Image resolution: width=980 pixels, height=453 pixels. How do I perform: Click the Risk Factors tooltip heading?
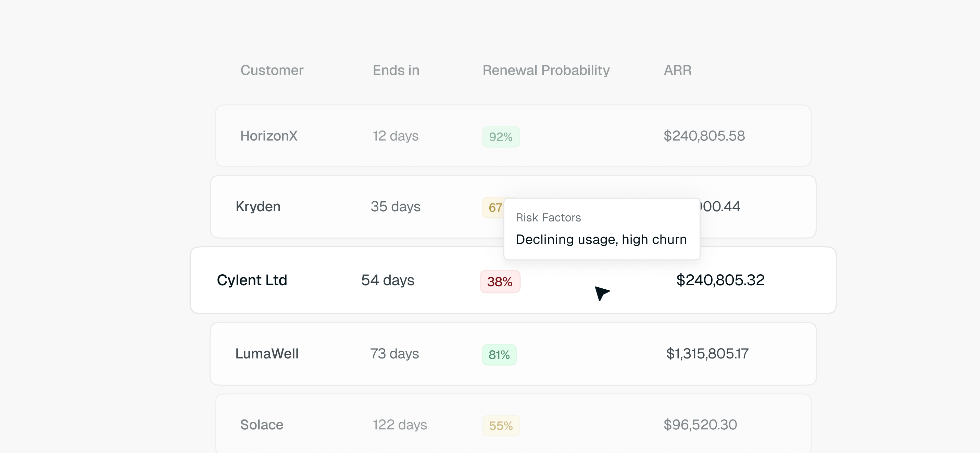pos(548,217)
